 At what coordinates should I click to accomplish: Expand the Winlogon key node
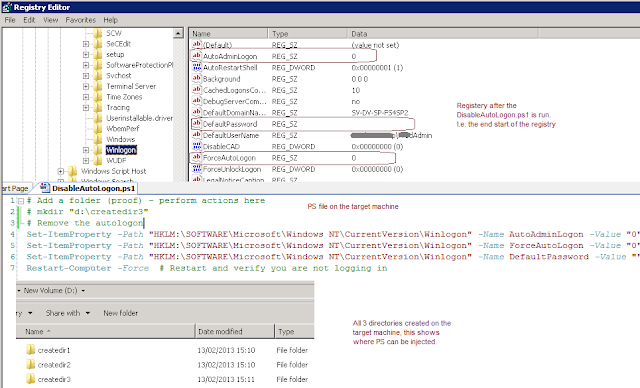[x=86, y=150]
